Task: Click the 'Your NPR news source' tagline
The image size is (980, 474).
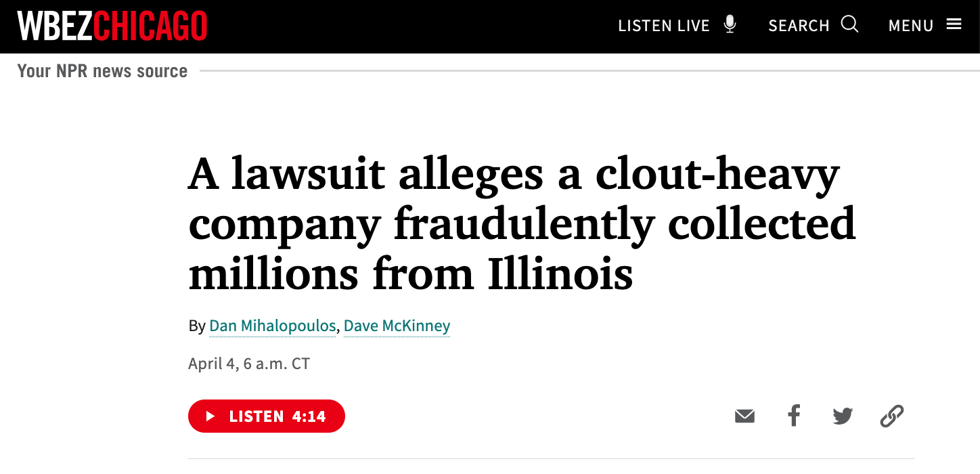Action: pyautogui.click(x=102, y=71)
